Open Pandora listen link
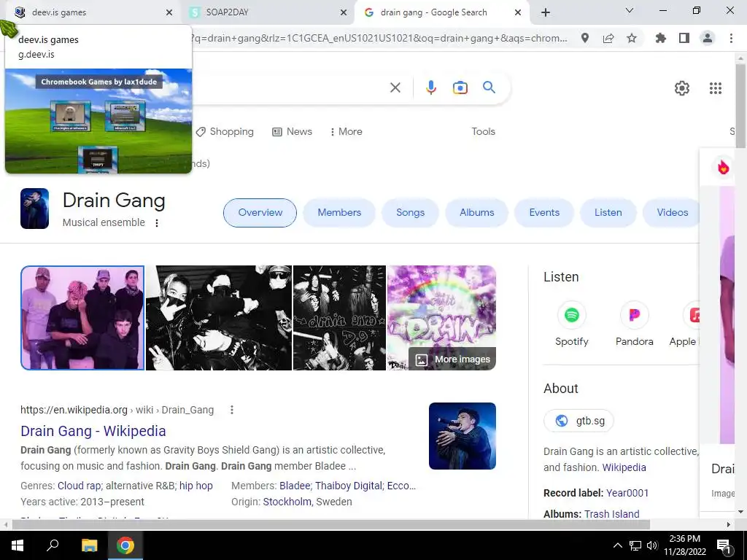The width and height of the screenshot is (747, 560). (x=634, y=324)
